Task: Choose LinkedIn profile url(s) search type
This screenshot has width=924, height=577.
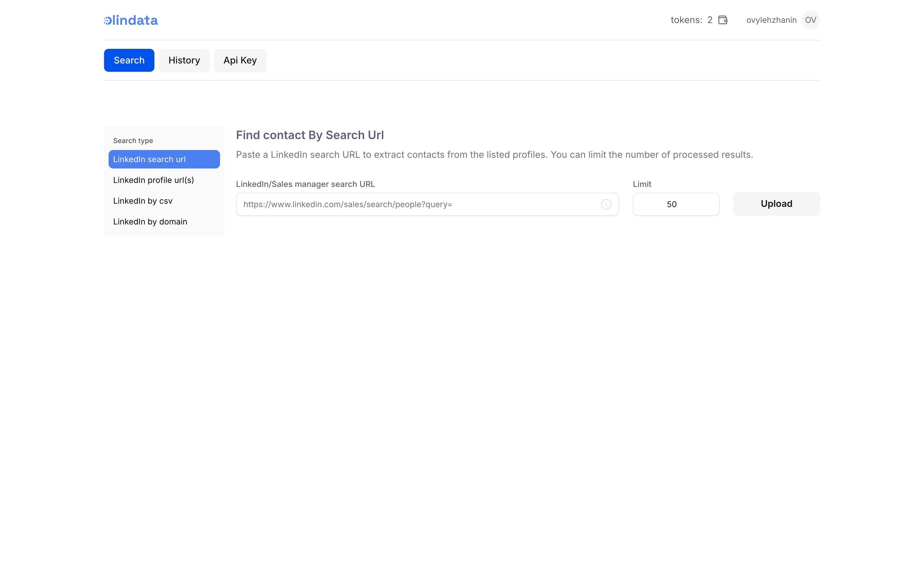Action: point(154,180)
